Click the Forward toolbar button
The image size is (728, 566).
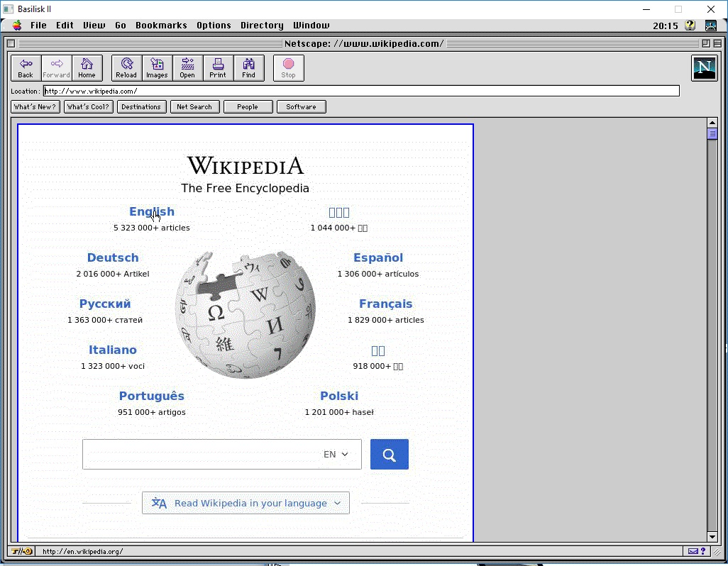coord(57,68)
